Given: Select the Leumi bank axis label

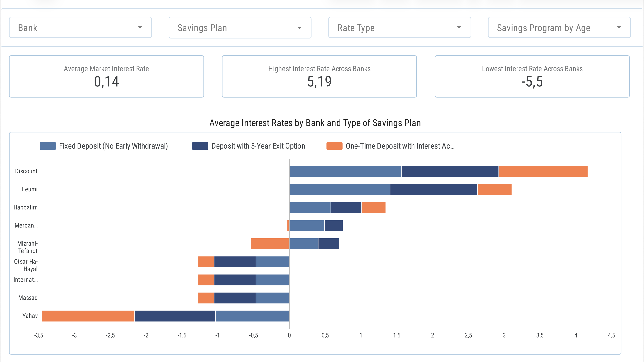Looking at the screenshot, I should [x=30, y=189].
